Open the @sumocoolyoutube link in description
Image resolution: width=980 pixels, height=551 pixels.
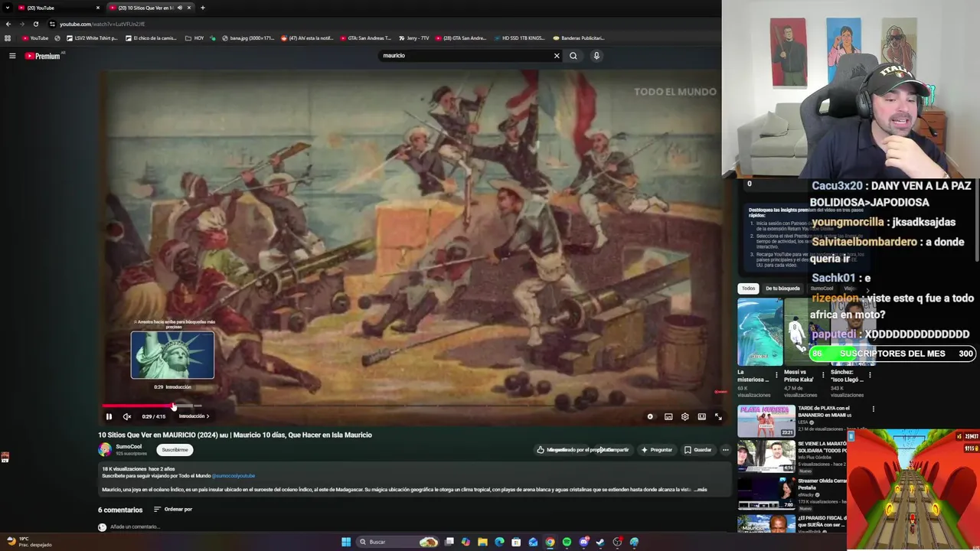point(234,476)
